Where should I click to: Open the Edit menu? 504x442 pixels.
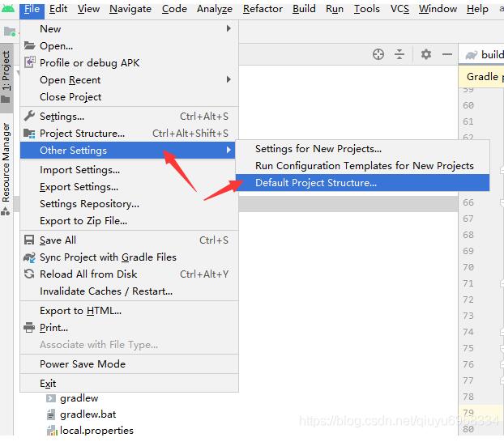[x=58, y=9]
